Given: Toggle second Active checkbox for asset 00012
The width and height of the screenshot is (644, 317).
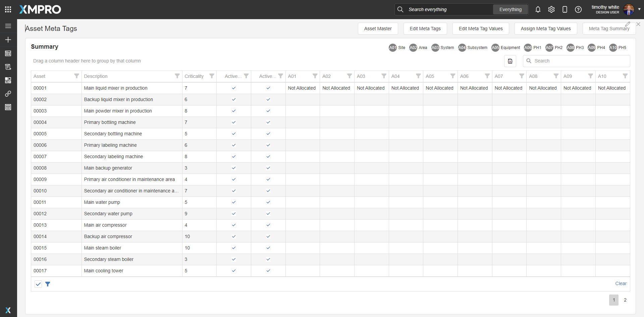Looking at the screenshot, I should point(268,214).
